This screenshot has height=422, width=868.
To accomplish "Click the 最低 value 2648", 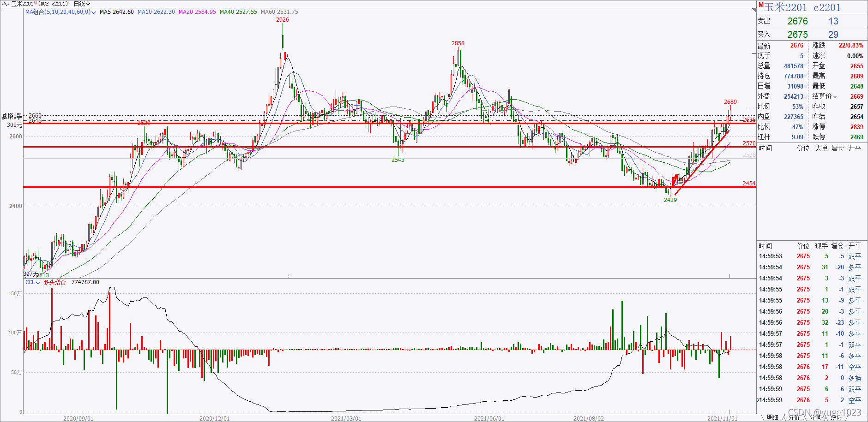I will tap(856, 86).
